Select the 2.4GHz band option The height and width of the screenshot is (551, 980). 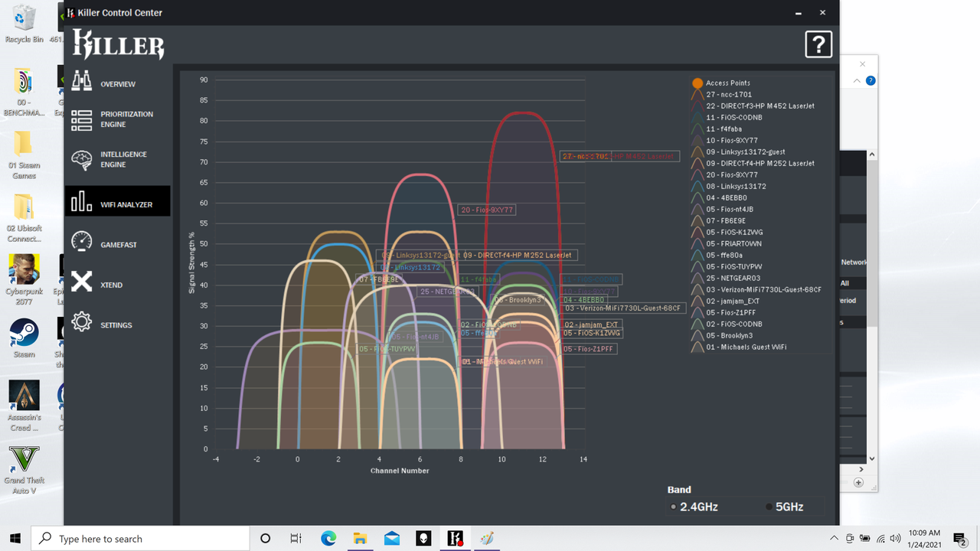[694, 507]
